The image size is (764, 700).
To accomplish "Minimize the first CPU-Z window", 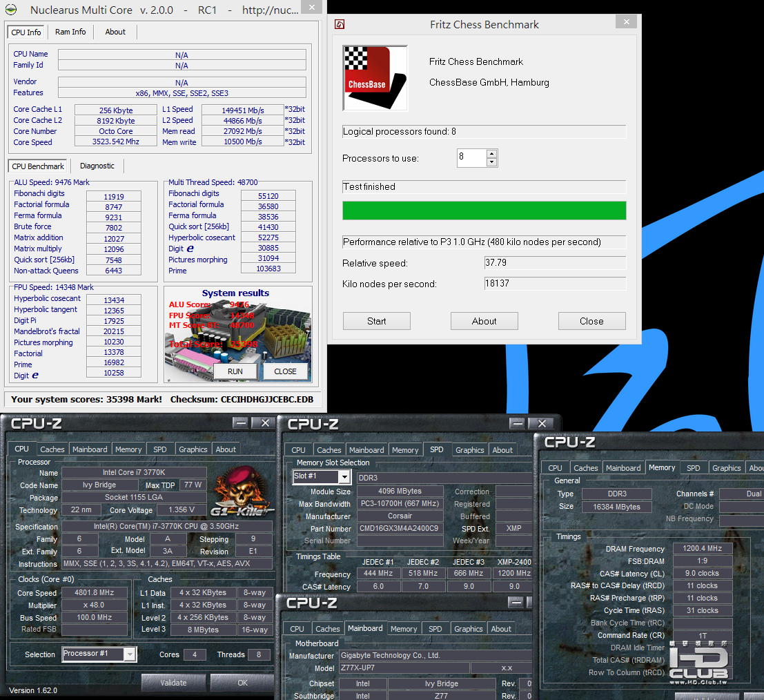I will 240,422.
